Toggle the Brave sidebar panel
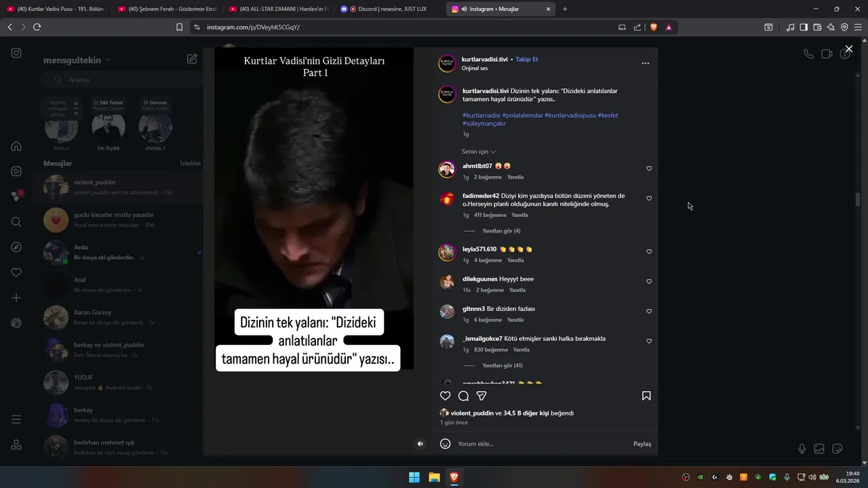The width and height of the screenshot is (868, 488). click(x=804, y=27)
